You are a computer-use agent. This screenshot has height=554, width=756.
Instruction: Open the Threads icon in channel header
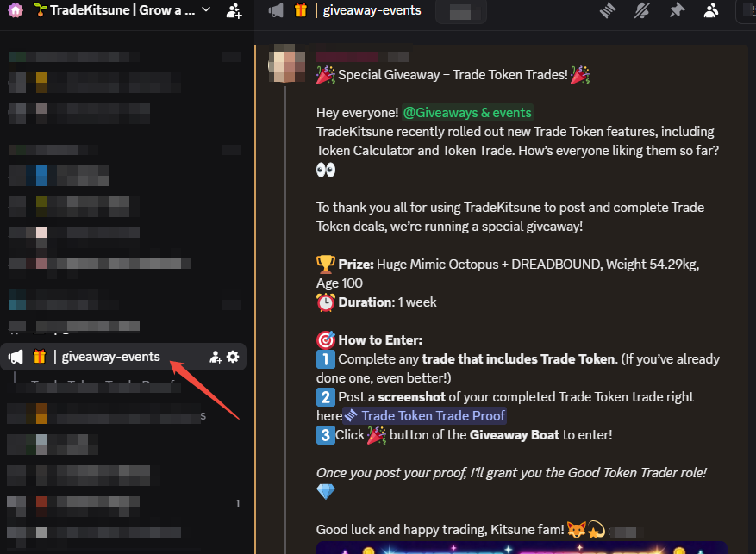click(x=608, y=10)
